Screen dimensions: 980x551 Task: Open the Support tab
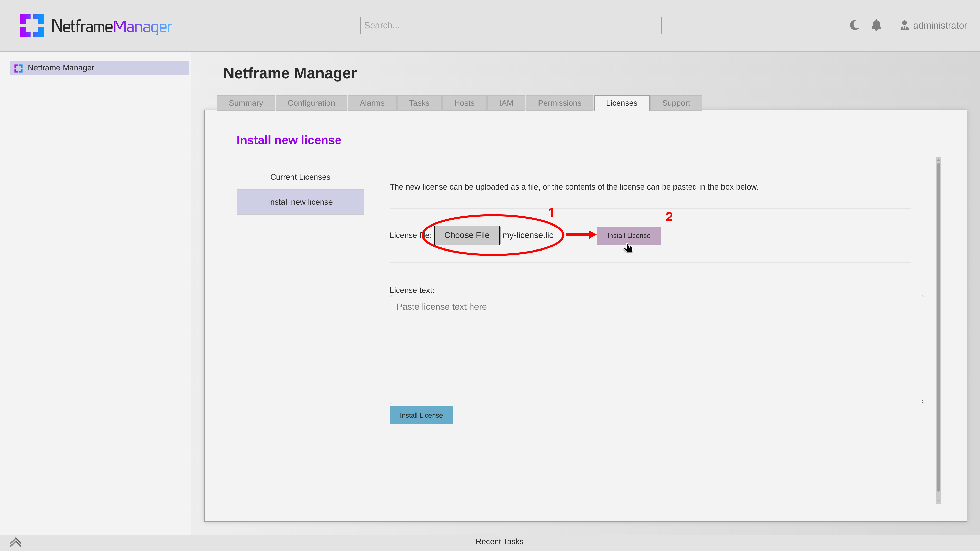point(676,103)
